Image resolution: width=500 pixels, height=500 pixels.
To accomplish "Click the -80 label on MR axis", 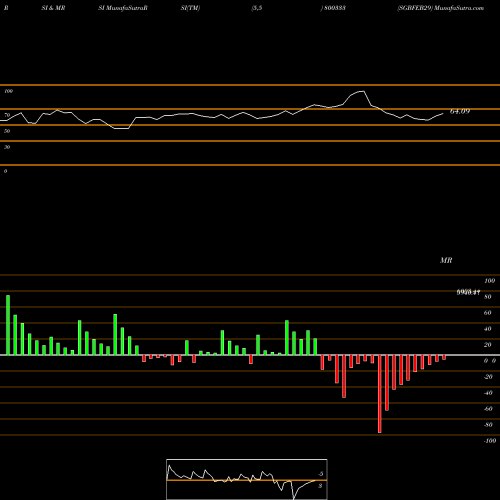I will (x=488, y=425).
